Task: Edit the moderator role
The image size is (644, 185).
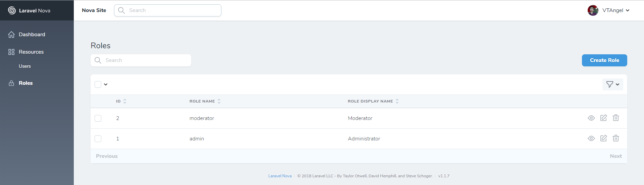Action: (x=603, y=118)
